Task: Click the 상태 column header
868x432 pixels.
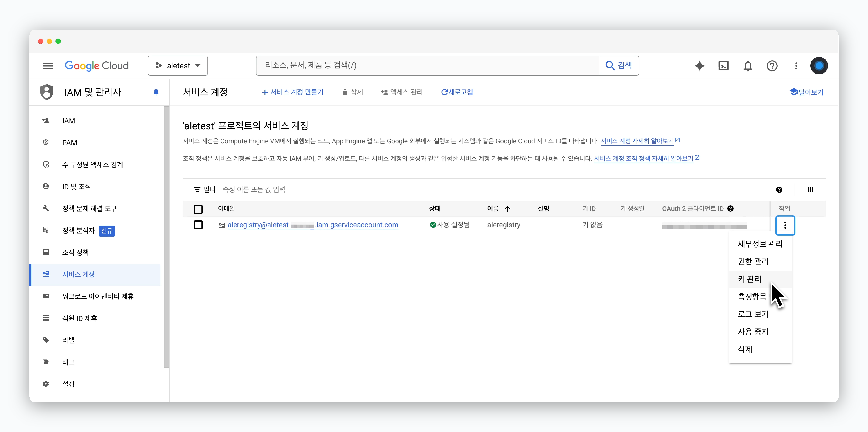Action: pyautogui.click(x=435, y=209)
